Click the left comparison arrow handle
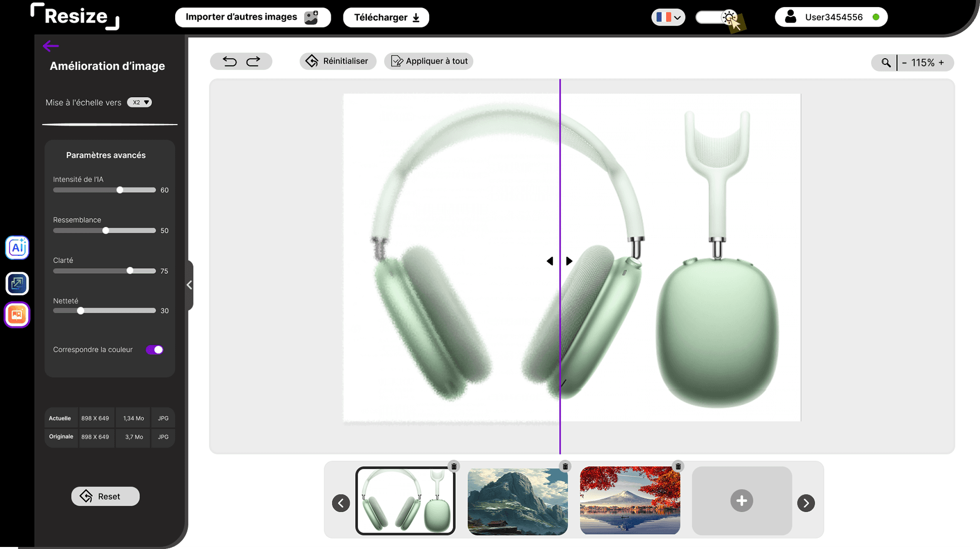The height and width of the screenshot is (549, 980). tap(550, 261)
